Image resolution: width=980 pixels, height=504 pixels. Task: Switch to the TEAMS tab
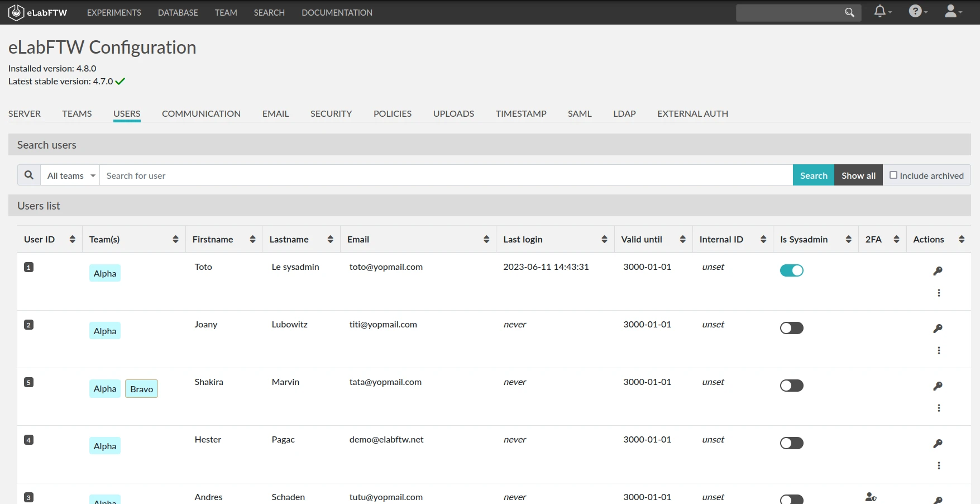click(77, 113)
